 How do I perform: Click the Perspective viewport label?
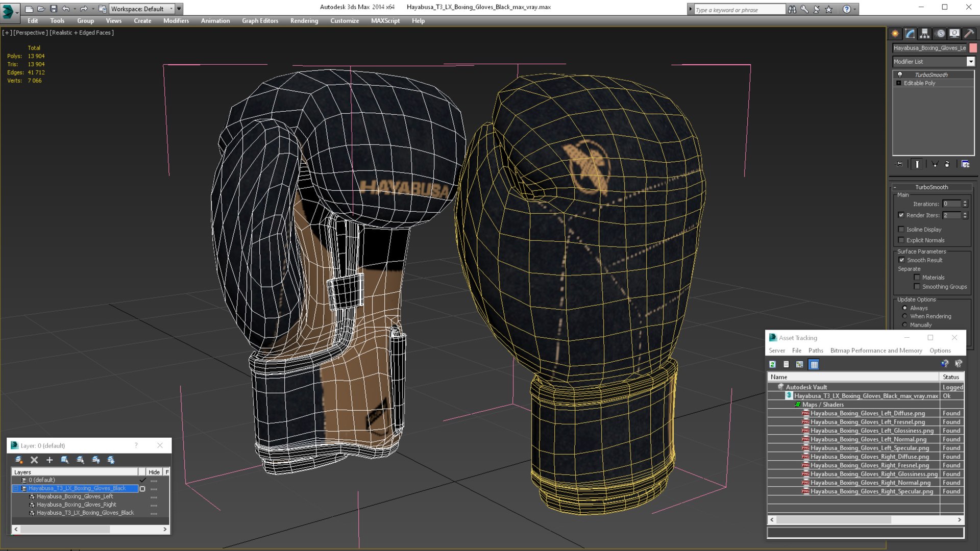coord(31,33)
